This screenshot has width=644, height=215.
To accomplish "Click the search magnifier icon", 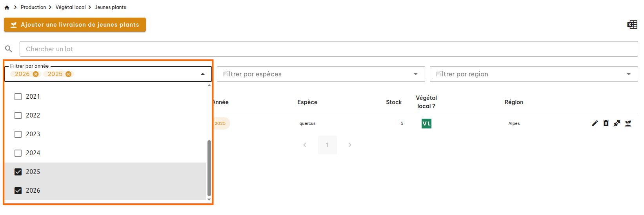I will 8,49.
